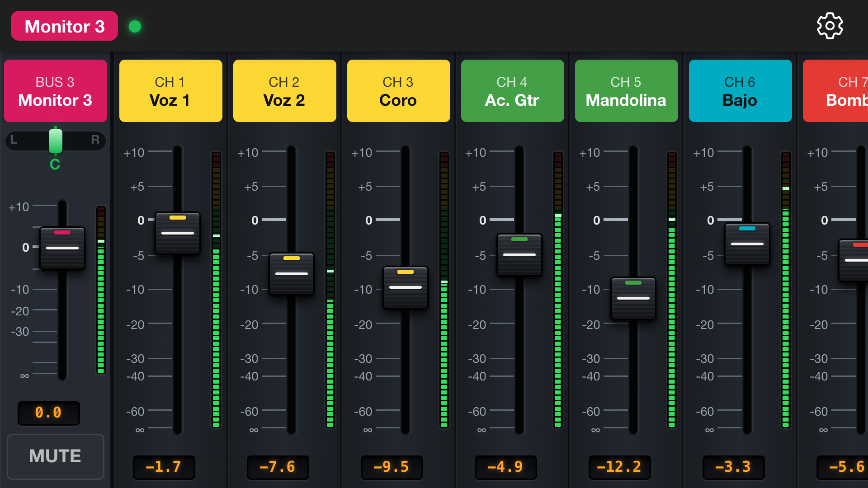Screen dimensions: 868x488
Task: Click the CH 7 fader handle
Action: click(x=854, y=260)
